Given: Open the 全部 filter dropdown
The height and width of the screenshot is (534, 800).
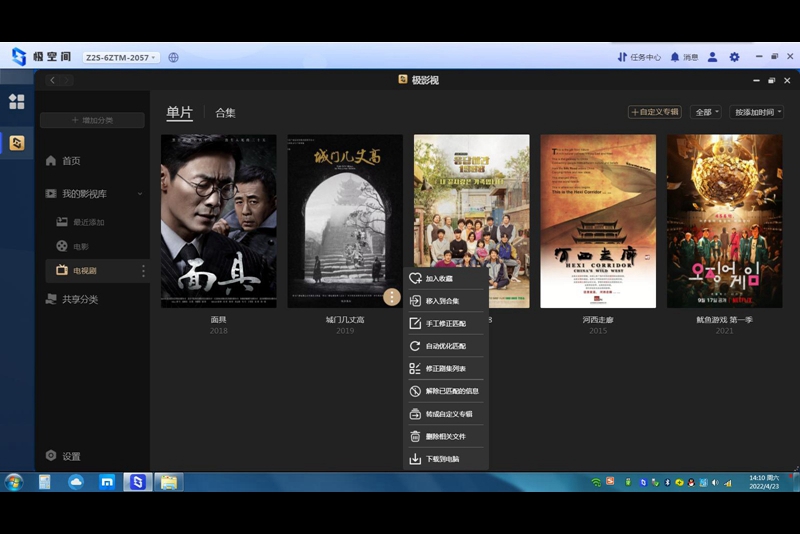Looking at the screenshot, I should click(x=706, y=112).
